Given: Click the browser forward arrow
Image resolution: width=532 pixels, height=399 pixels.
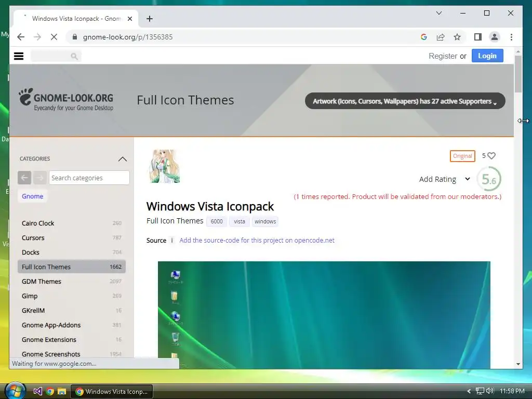Looking at the screenshot, I should click(37, 37).
